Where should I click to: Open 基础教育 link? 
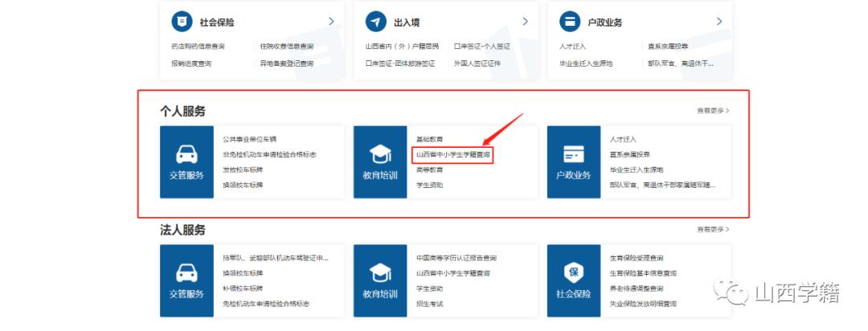pos(429,139)
